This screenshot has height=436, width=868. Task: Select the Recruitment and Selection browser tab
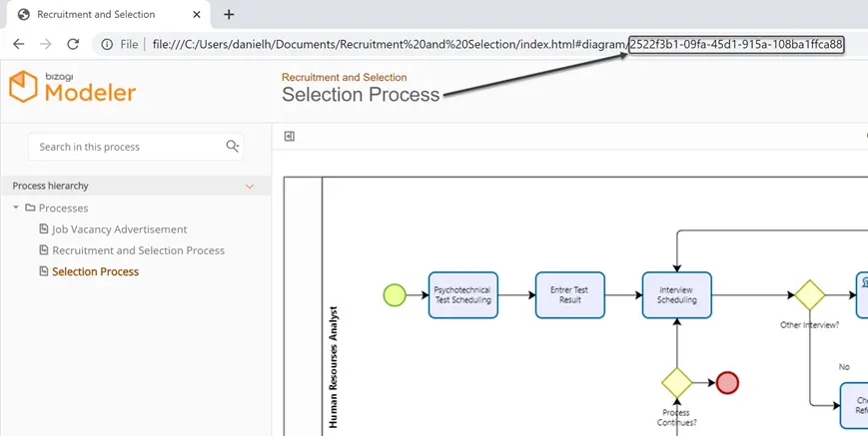pyautogui.click(x=108, y=14)
